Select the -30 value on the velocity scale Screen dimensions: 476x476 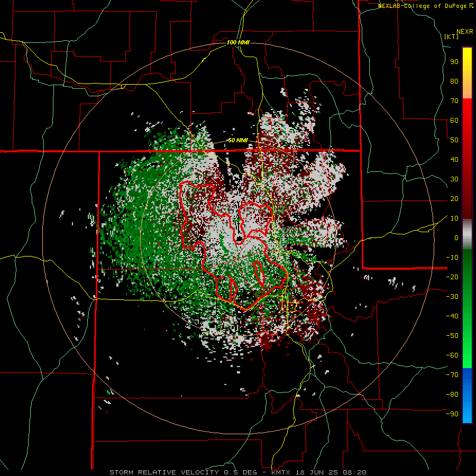click(452, 297)
